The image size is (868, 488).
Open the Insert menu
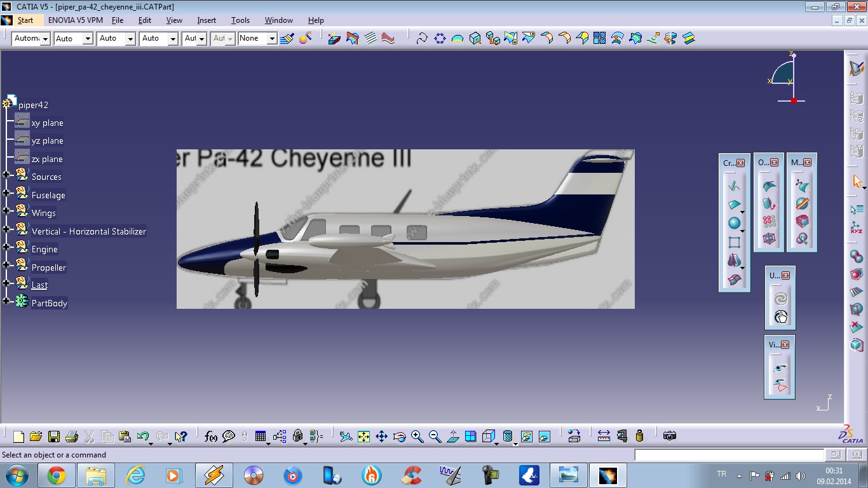coord(207,20)
